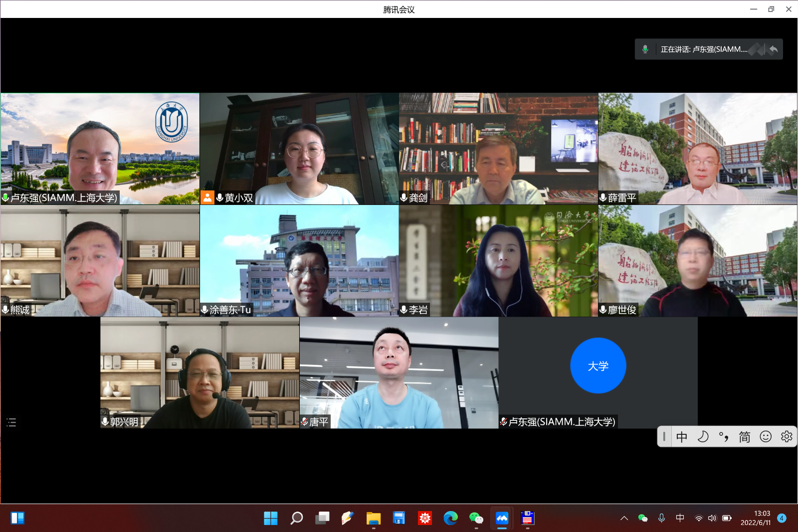The width and height of the screenshot is (798, 532).
Task: Toggle half-moon width mode in IME bar
Action: (703, 437)
